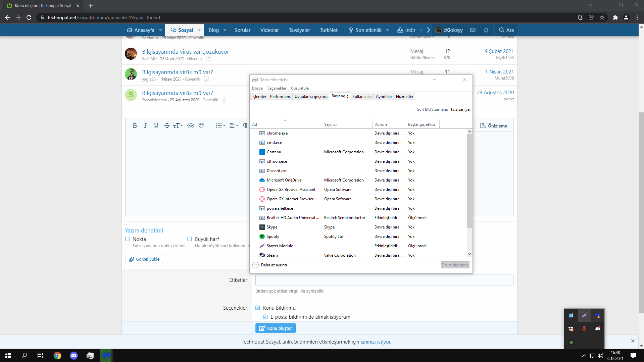This screenshot has height=362, width=644.
Task: Switch to the Uygulama geçmişi tab
Action: 311,97
